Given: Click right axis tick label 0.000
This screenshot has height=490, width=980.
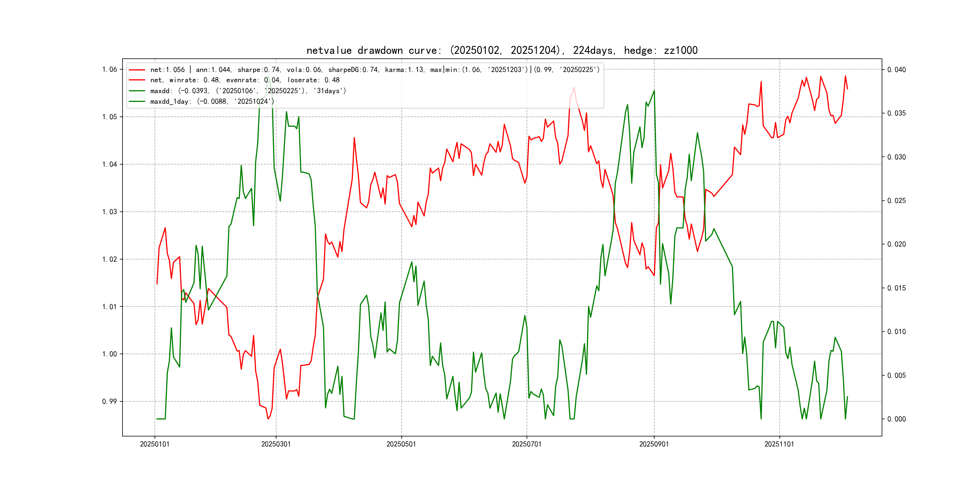Looking at the screenshot, I should (x=896, y=419).
